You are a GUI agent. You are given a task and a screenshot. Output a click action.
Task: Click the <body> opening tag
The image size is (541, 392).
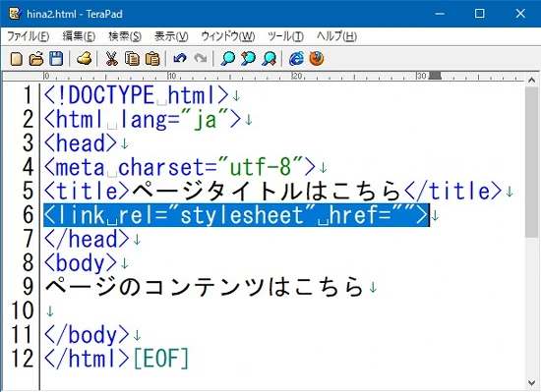point(81,263)
